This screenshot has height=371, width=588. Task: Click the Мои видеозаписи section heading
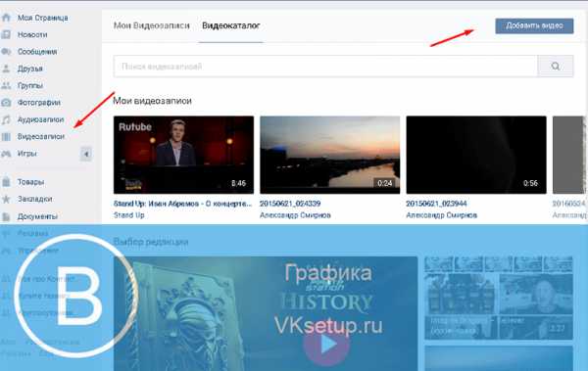coord(153,101)
